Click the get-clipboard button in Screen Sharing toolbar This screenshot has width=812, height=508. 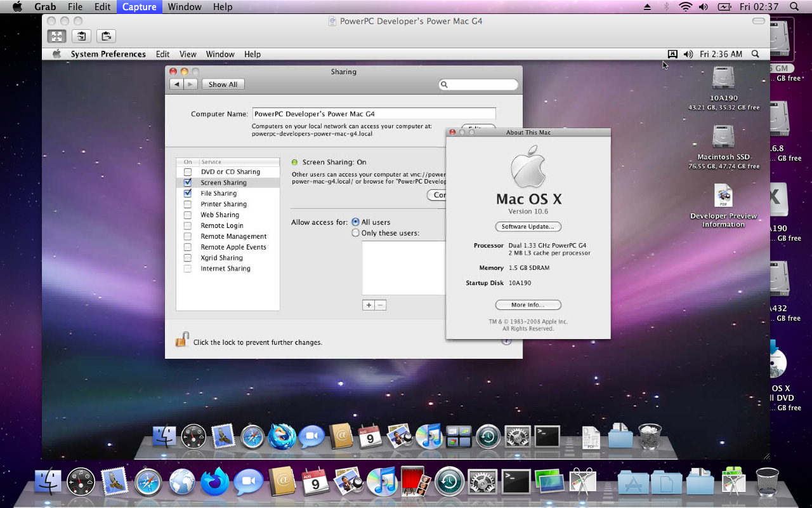[81, 36]
